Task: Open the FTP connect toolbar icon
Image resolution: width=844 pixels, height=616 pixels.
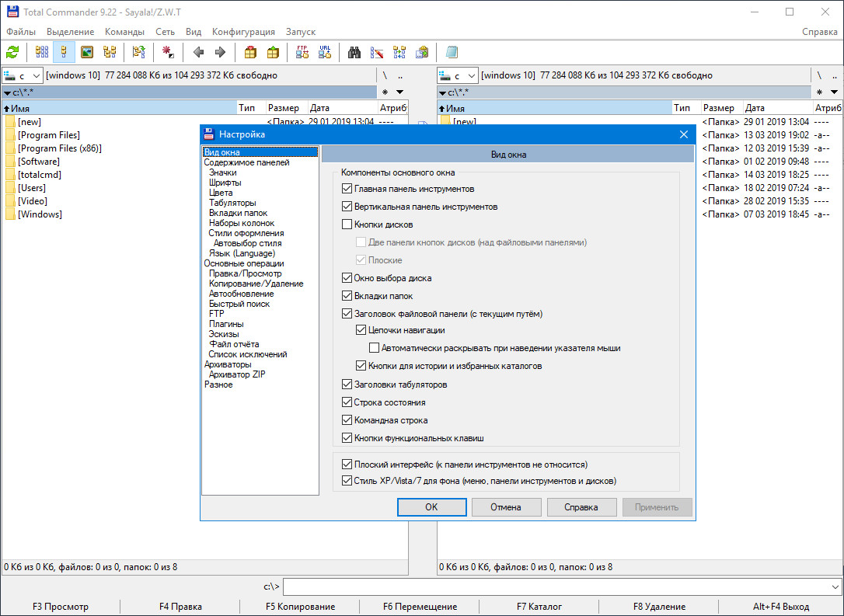Action: tap(302, 53)
